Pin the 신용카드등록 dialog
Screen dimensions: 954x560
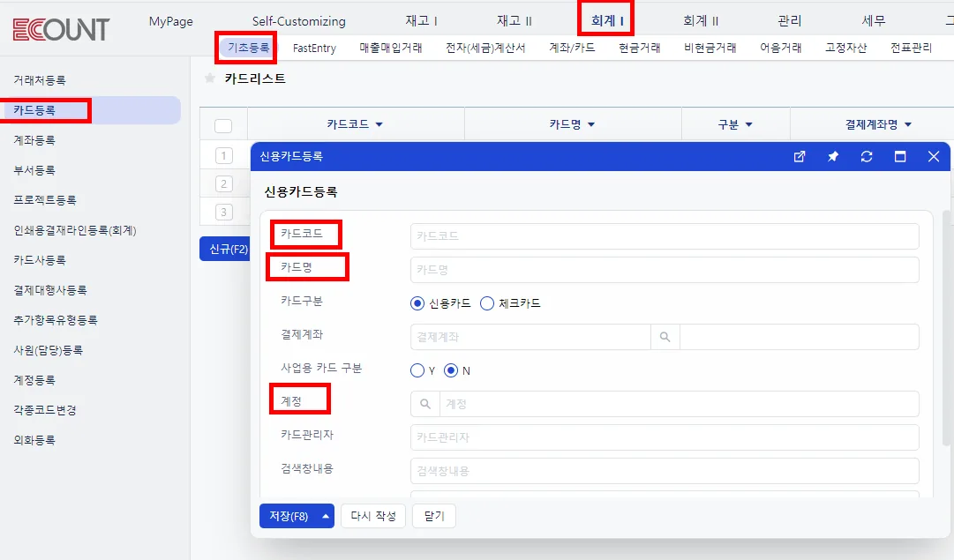pyautogui.click(x=833, y=157)
